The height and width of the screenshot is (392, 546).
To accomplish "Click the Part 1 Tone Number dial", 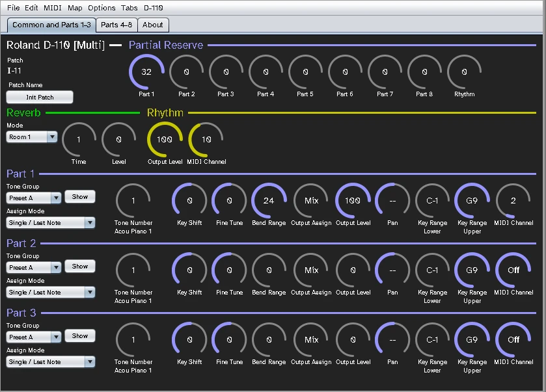I will (x=133, y=201).
